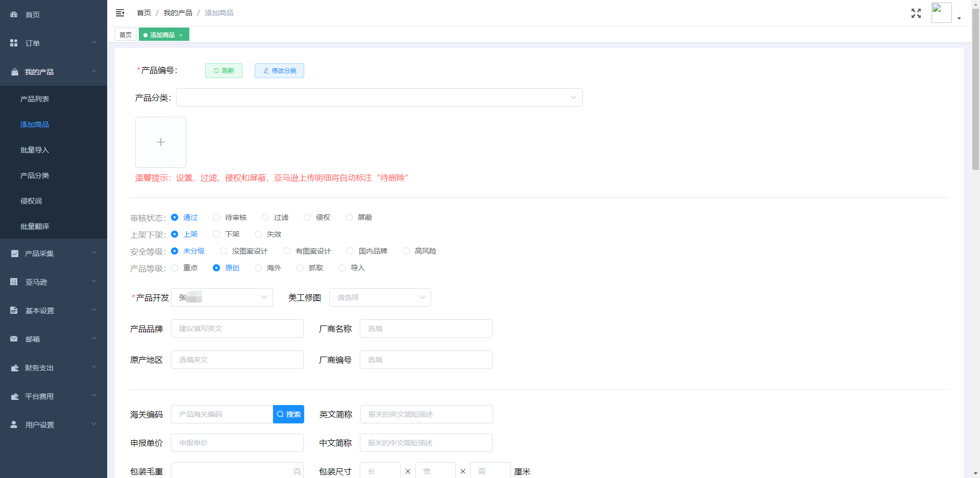Toggle fullscreen mode icon
Viewport: 980px width, 478px height.
tap(916, 13)
